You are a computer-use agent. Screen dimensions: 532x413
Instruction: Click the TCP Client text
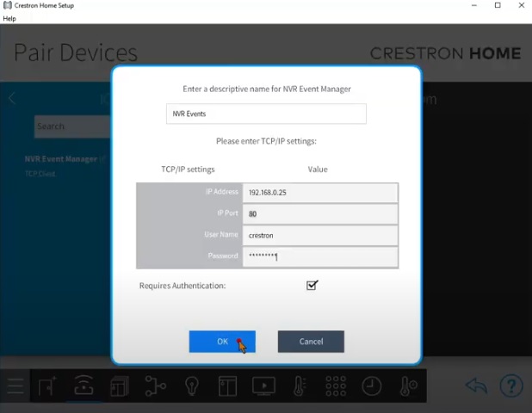point(40,174)
